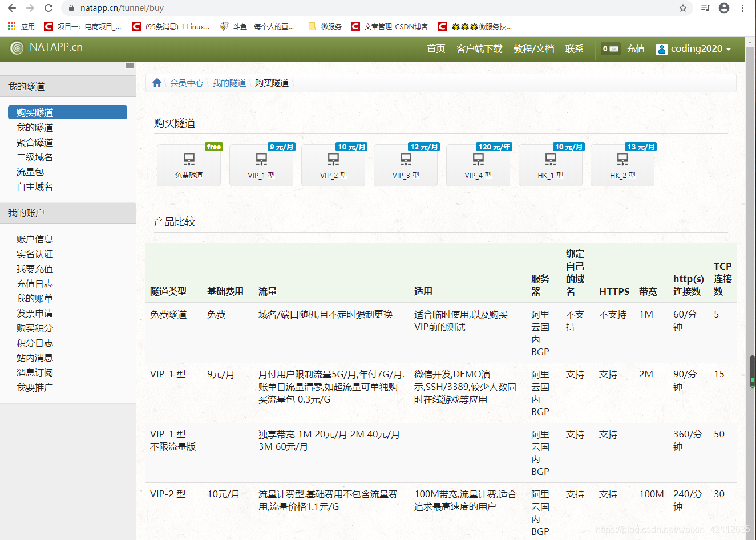
Task: Open 二级域名 in the sidebar
Action: click(35, 157)
